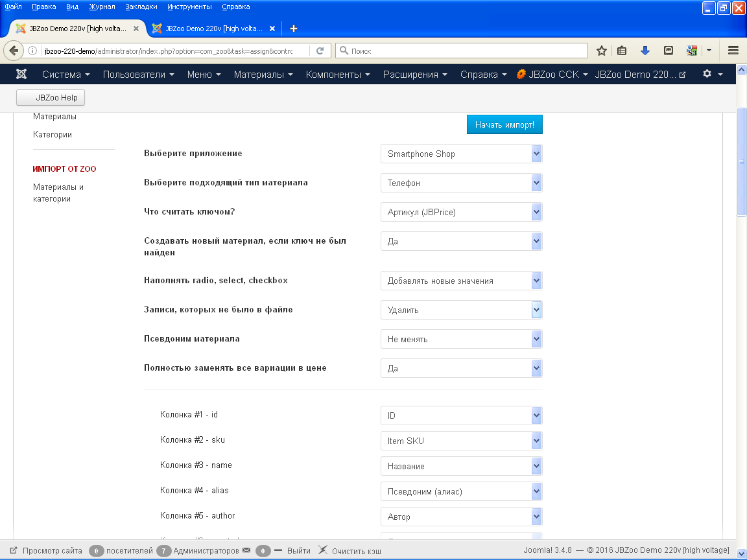Open a new browser tab with plus icon
This screenshot has height=560, width=747.
point(294,29)
